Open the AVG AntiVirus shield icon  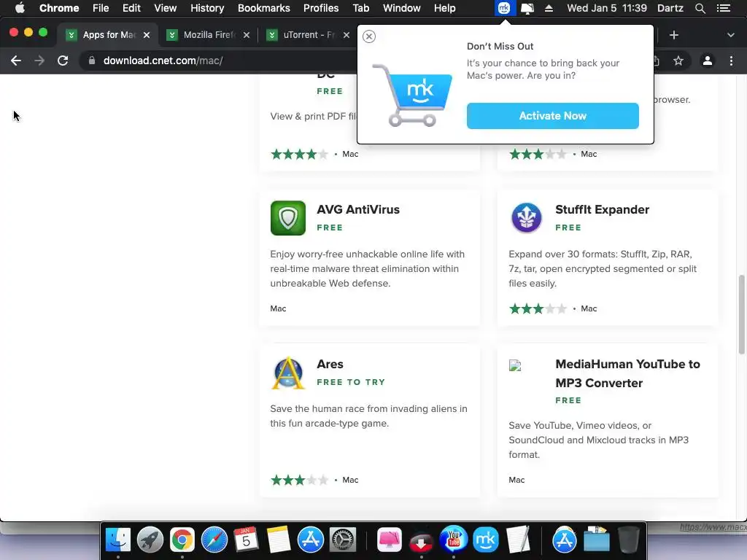(x=287, y=218)
